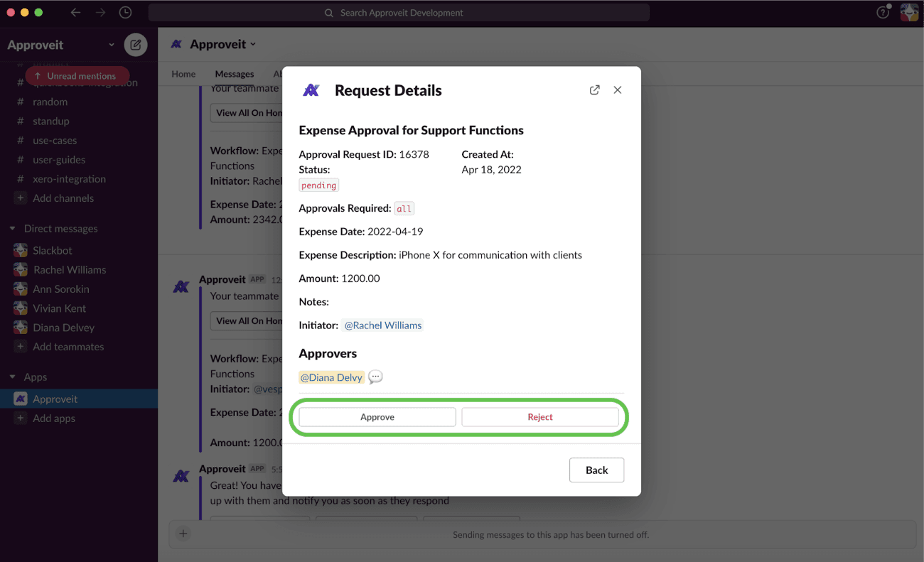Click the Back button in the dialog
Viewport: 924px width, 562px height.
coord(597,470)
